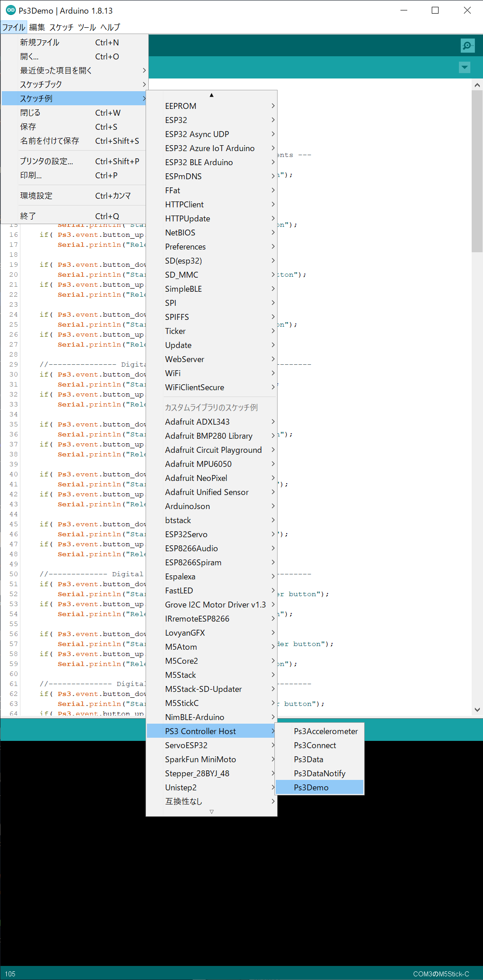Open the tab dropdown triangle button
Viewport: 483px width, 980px height.
point(464,68)
